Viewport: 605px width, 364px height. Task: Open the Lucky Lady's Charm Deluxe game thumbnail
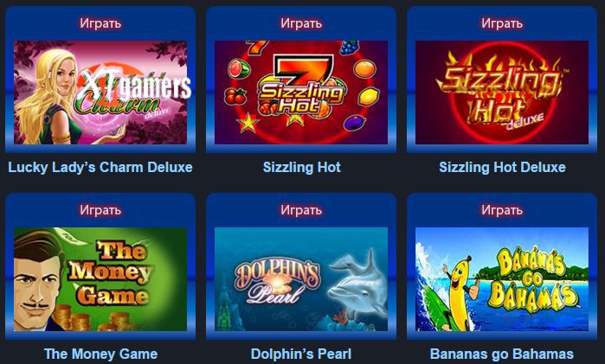point(100,93)
